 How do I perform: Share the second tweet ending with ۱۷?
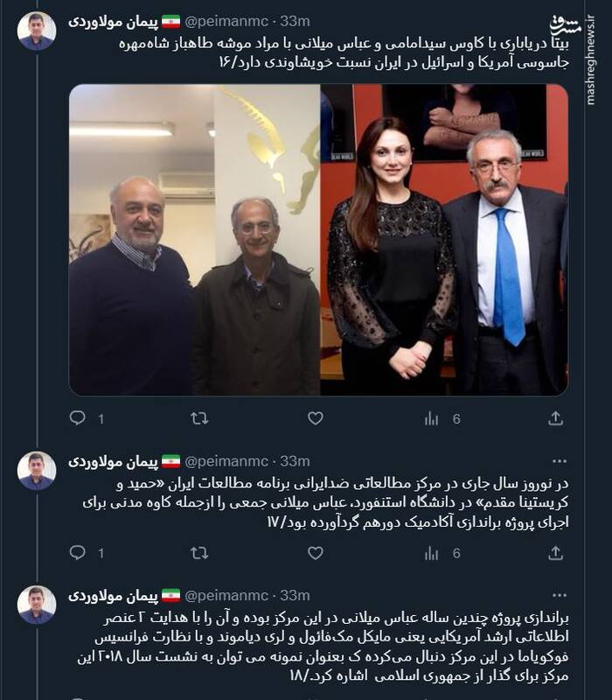(555, 553)
